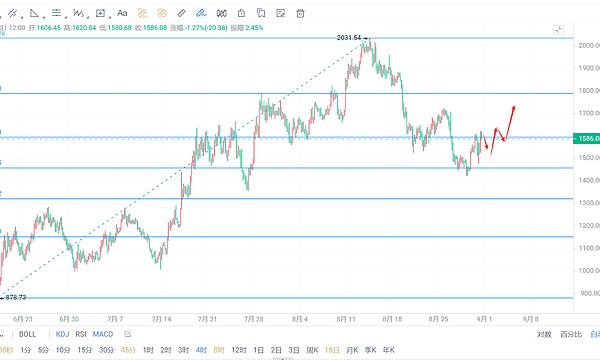Click the first orange link icon
The width and height of the screenshot is (600, 360).
tap(142, 13)
